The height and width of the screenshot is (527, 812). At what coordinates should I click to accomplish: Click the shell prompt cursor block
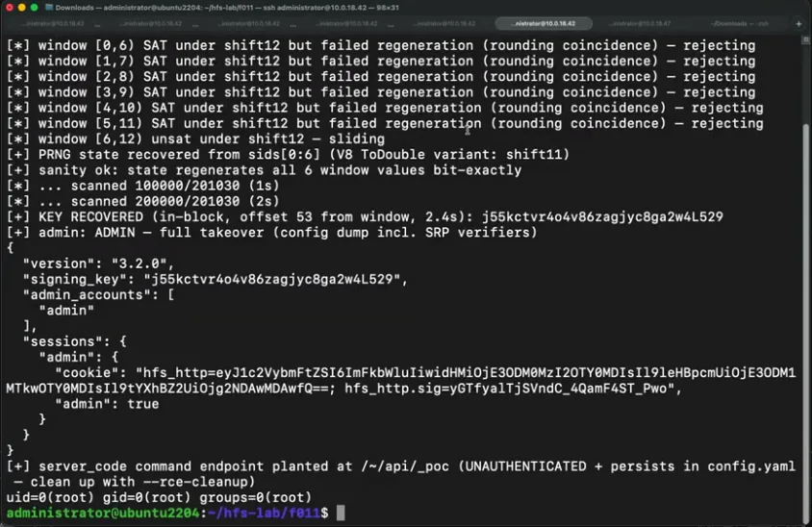tap(341, 513)
